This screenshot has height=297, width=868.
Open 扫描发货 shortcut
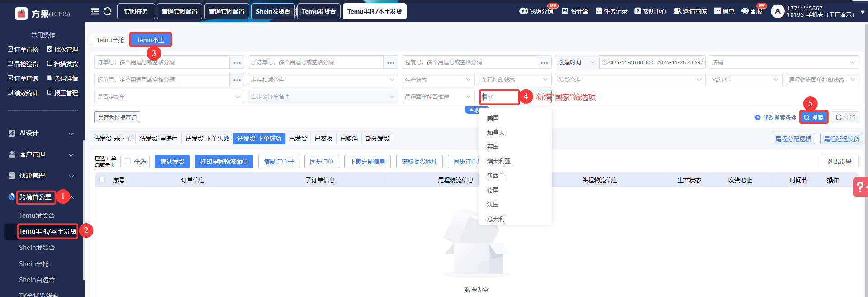62,64
